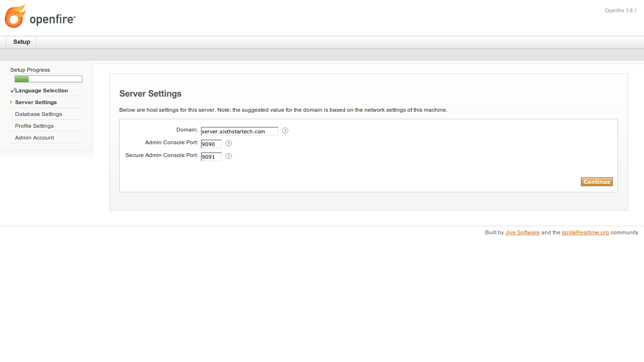Click the Continue button
The width and height of the screenshot is (644, 362).
point(597,182)
